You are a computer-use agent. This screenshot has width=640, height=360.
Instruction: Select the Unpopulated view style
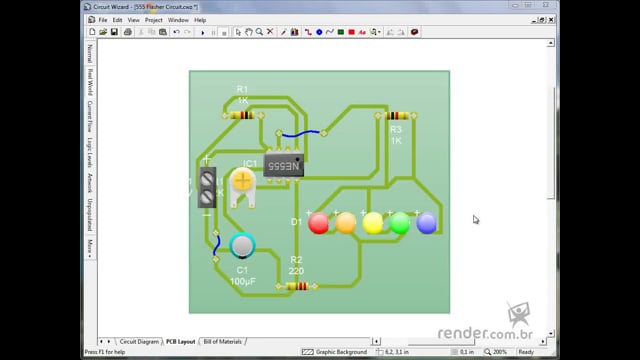point(90,215)
